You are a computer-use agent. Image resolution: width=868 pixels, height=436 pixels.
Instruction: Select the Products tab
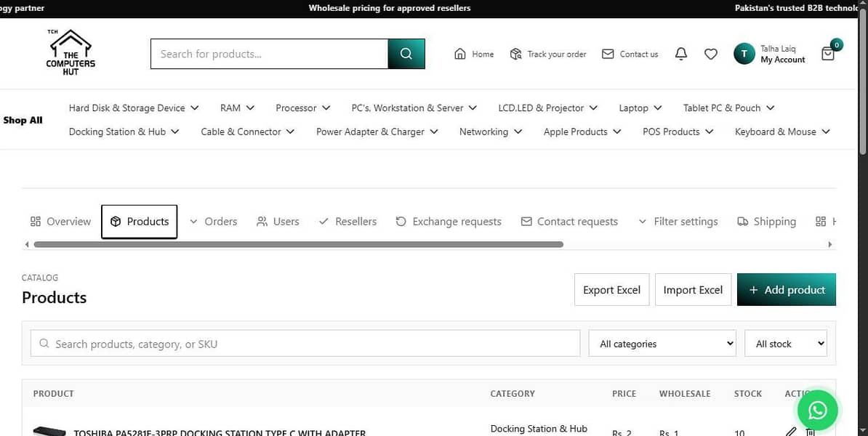click(140, 222)
